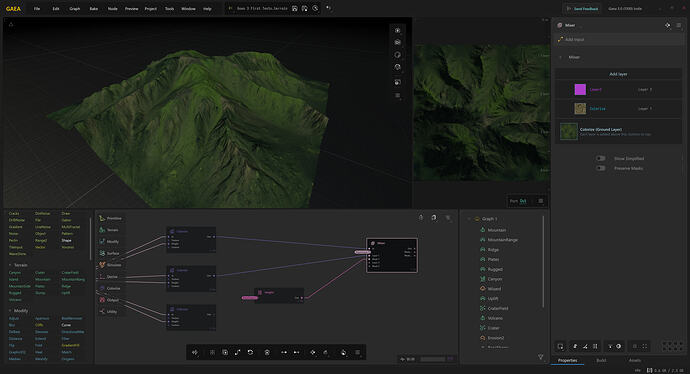Collapse the Graph 1 tree
Screen dimensions: 690x374
point(469,219)
